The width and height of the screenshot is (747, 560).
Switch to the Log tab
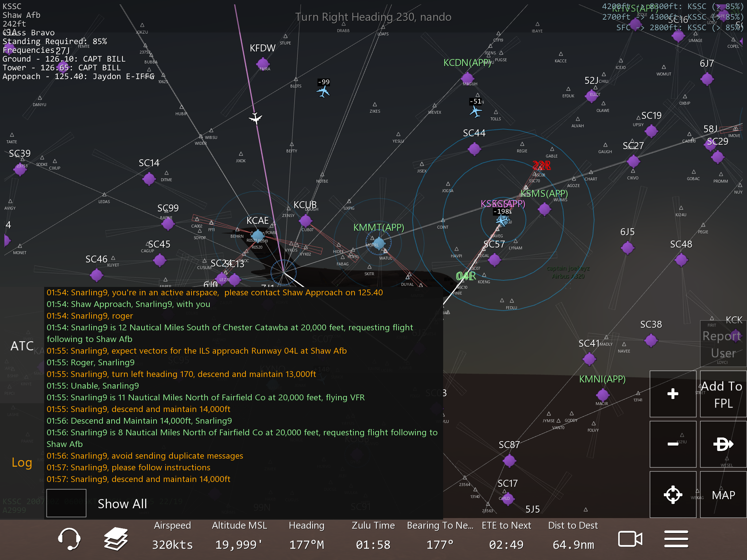22,462
